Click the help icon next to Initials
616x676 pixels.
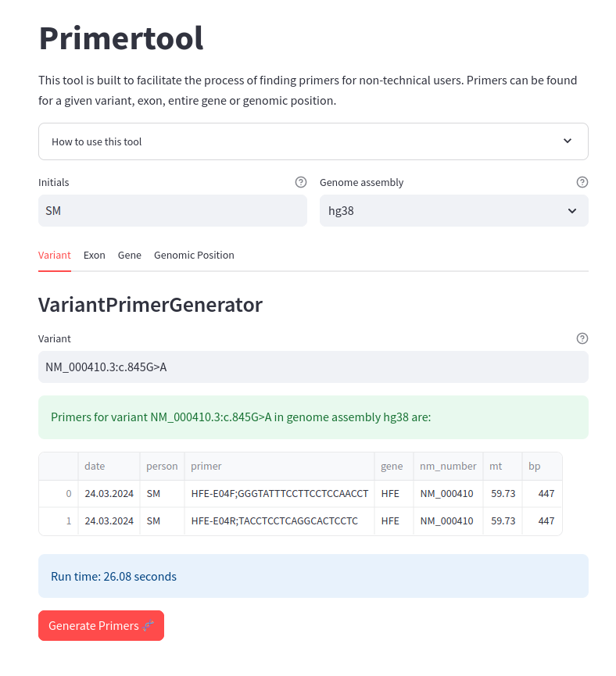coord(301,182)
